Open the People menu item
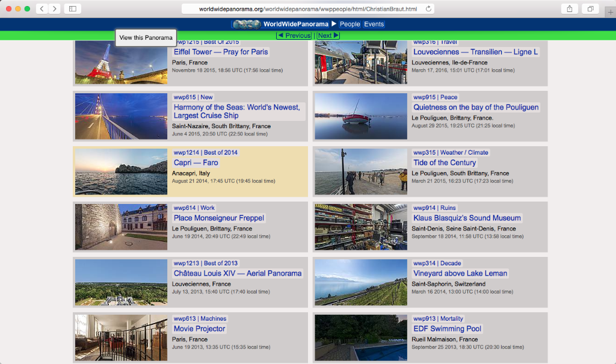This screenshot has width=616, height=364. [350, 24]
